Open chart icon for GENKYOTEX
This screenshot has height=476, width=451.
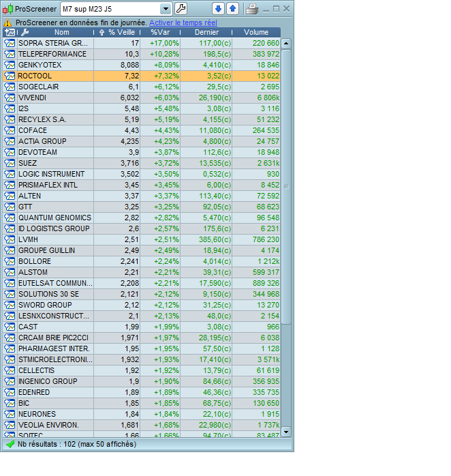(10, 65)
